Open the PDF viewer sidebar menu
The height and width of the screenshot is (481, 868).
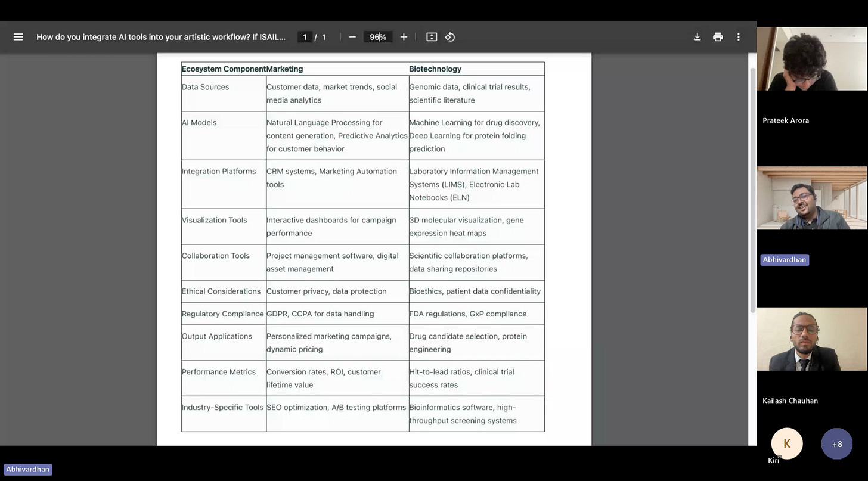point(18,37)
